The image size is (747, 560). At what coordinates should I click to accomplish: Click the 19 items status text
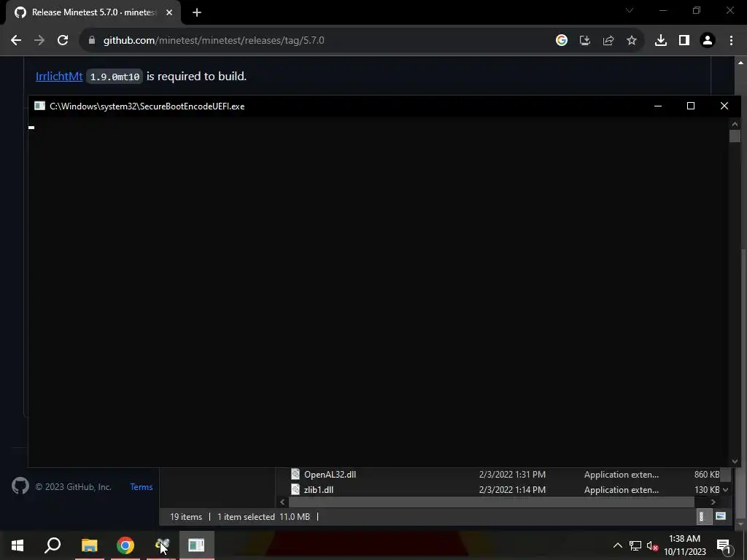[x=186, y=517]
